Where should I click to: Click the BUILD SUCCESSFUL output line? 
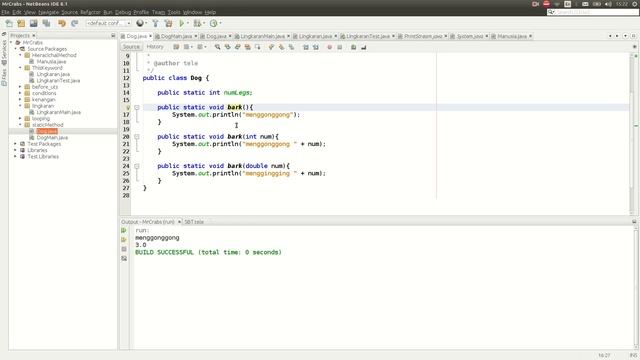click(208, 252)
